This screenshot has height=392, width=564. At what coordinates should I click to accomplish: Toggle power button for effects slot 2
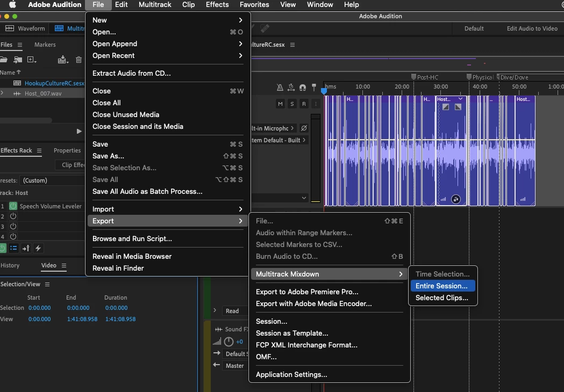click(x=13, y=216)
